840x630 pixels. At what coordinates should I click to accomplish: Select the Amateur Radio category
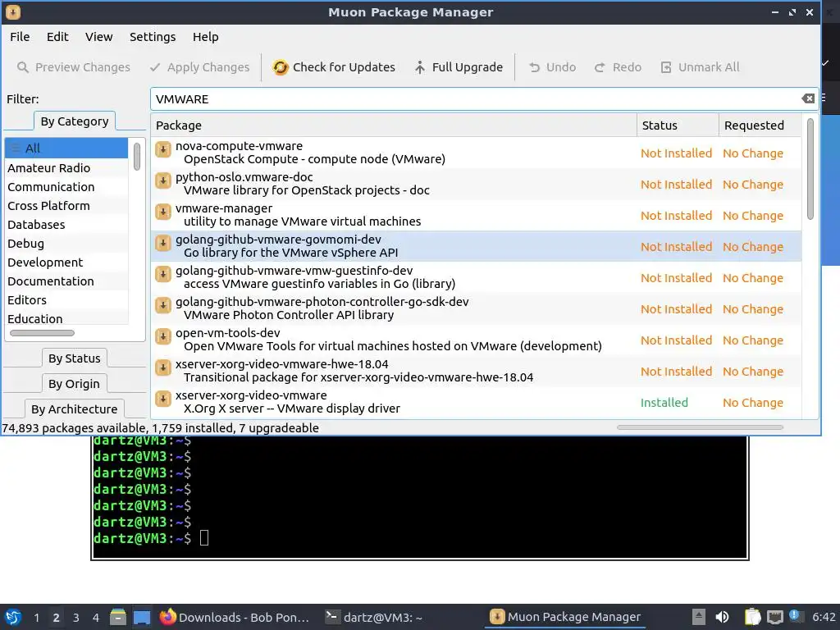click(66, 167)
